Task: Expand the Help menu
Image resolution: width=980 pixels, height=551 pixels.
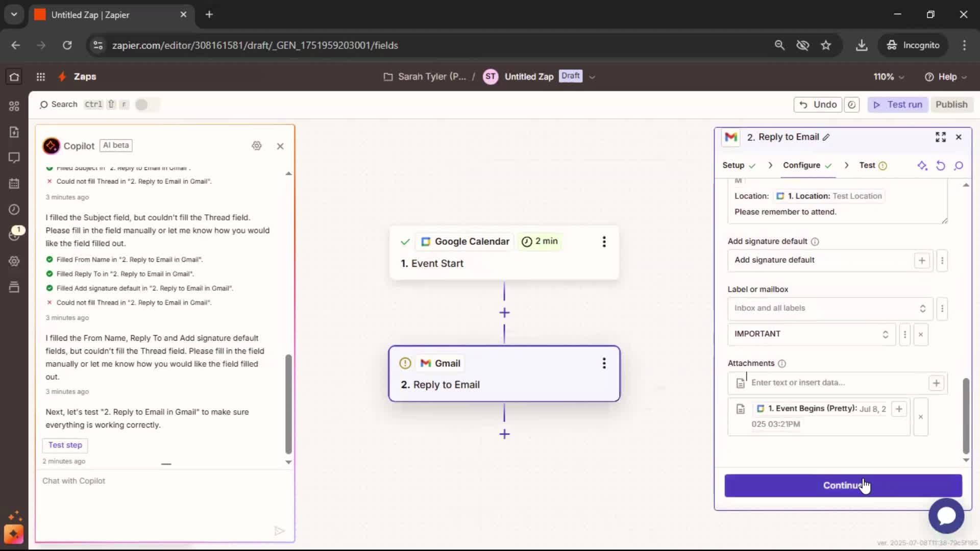Action: (x=945, y=77)
